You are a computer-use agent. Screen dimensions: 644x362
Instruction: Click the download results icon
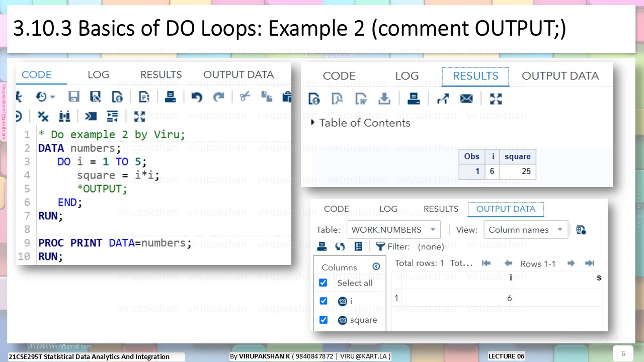(384, 99)
